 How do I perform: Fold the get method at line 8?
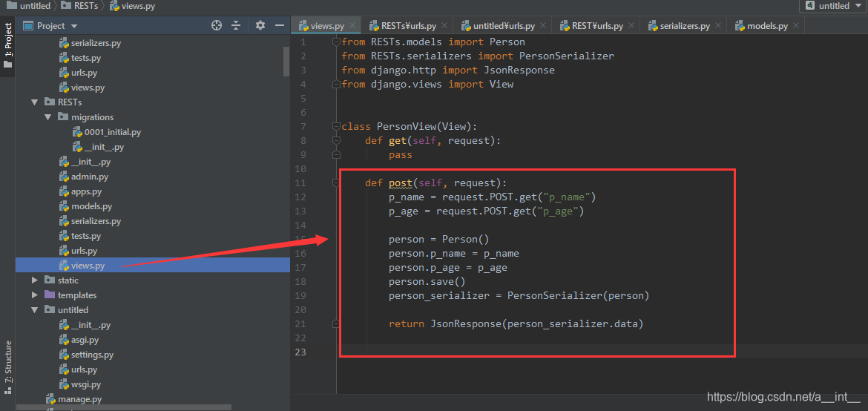coord(335,141)
